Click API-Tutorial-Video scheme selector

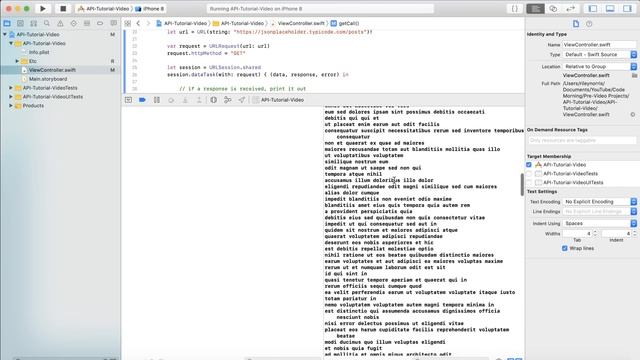click(x=103, y=9)
